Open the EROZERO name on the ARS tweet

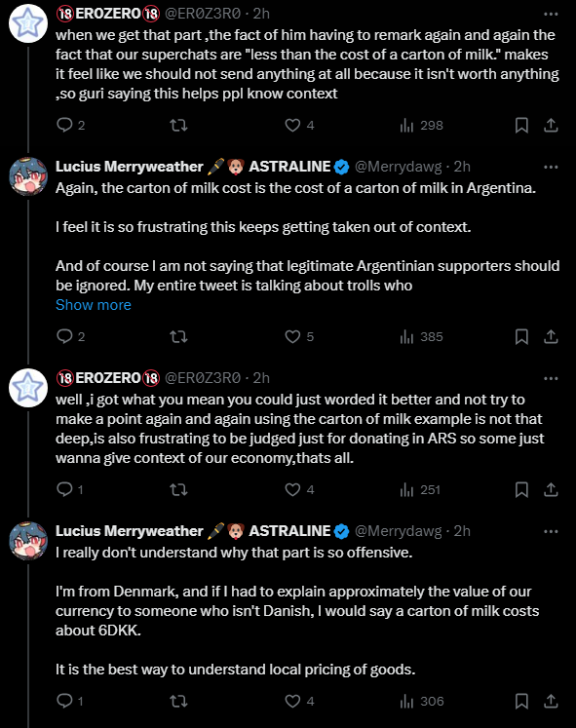tap(107, 378)
